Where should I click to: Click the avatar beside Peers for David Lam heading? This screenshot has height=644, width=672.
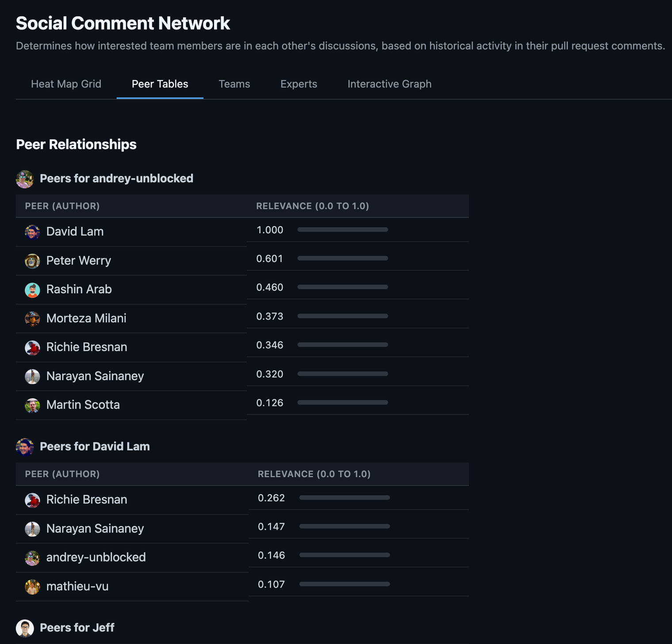tap(25, 447)
